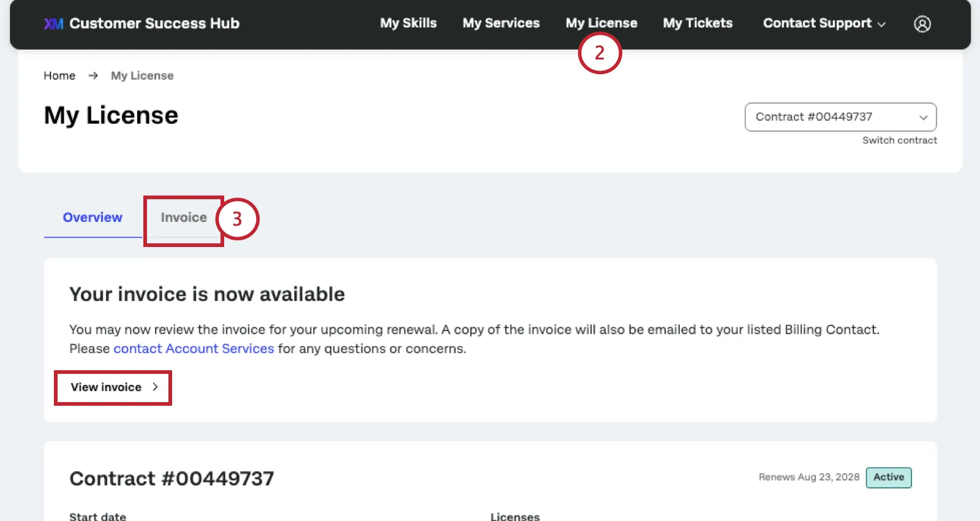Screen dimensions: 980x521
Task: Expand the Contact Support dropdown menu
Action: pos(824,23)
